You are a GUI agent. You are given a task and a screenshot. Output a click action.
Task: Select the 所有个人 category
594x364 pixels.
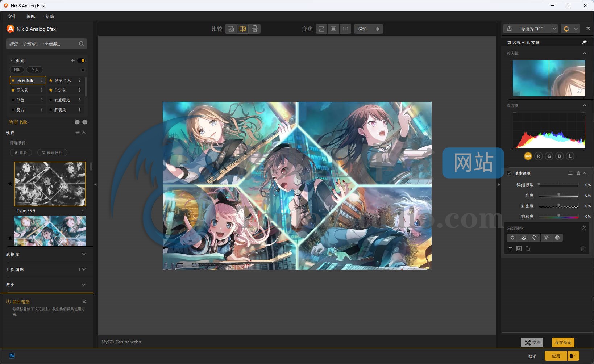[x=63, y=80]
